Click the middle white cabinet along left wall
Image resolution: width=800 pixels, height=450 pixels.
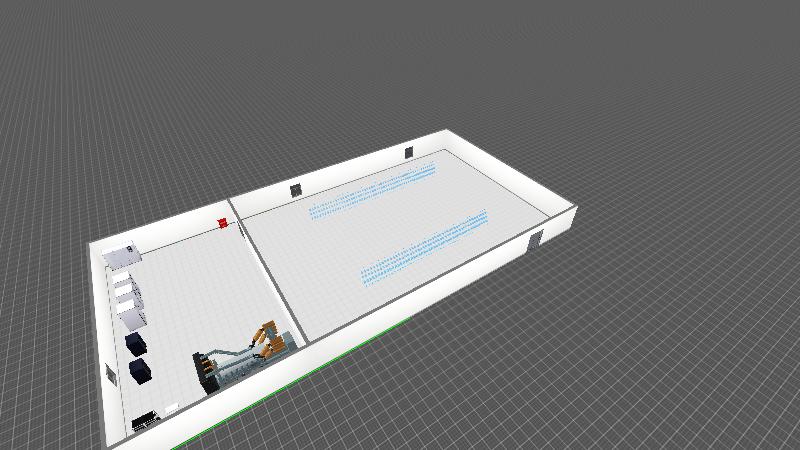pos(128,295)
